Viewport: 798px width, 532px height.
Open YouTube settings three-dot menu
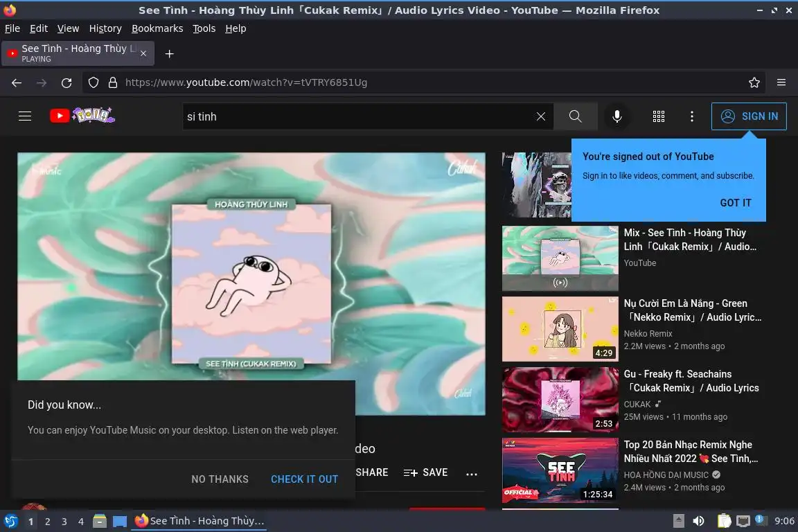pos(691,116)
